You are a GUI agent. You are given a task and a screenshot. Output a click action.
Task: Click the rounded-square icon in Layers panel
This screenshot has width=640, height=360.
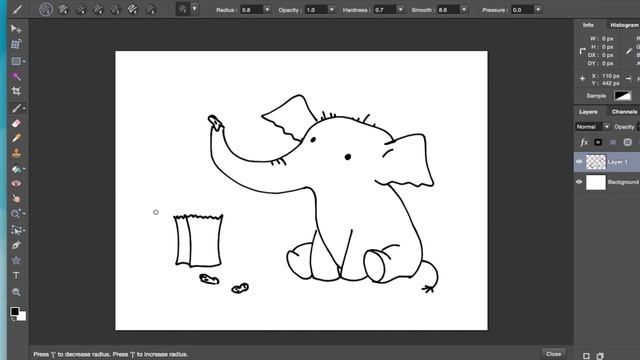coord(627,142)
